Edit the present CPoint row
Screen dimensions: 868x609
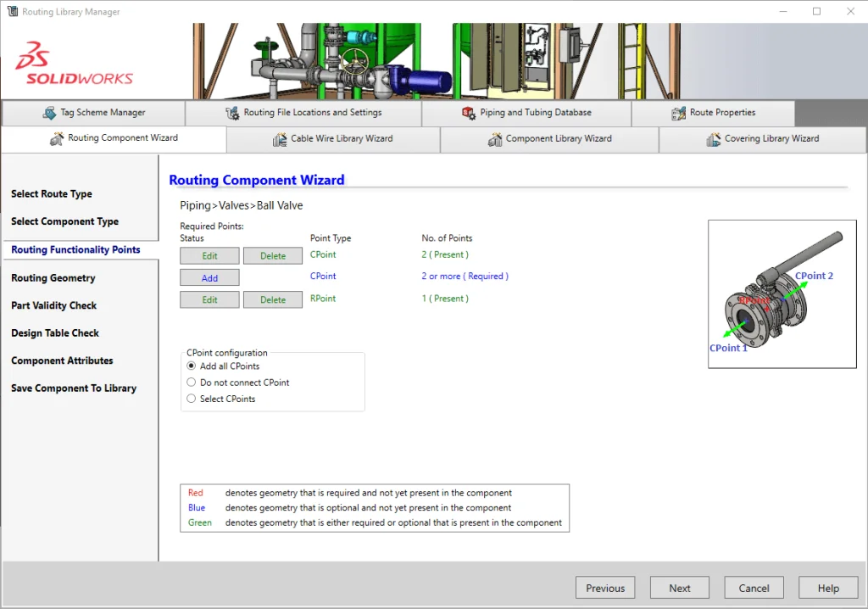pos(209,255)
